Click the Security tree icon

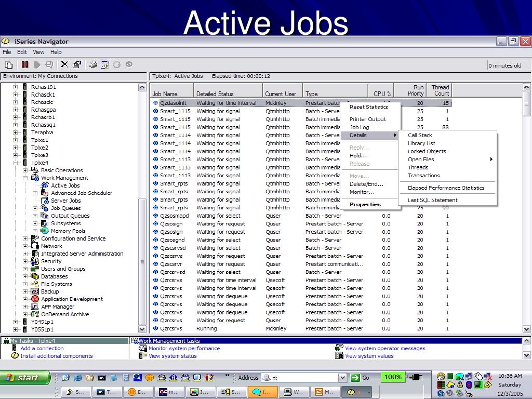click(x=35, y=261)
